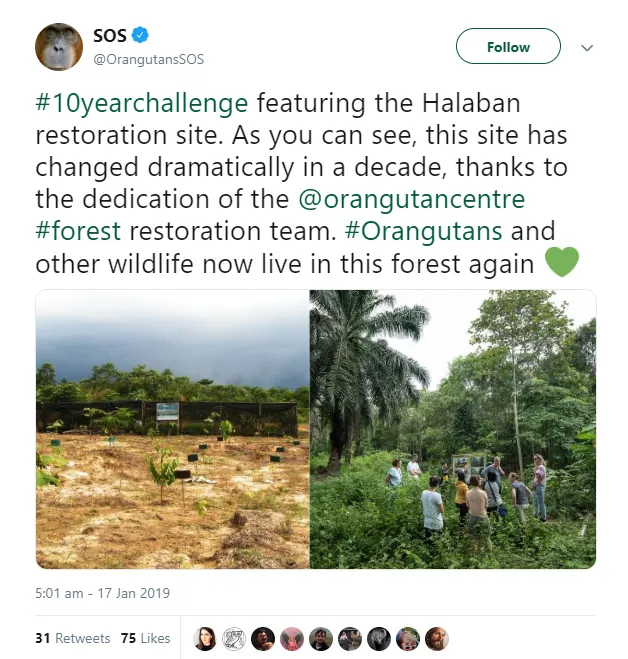Expand tweet options chevron next to Follow
628x659 pixels.
tap(587, 47)
